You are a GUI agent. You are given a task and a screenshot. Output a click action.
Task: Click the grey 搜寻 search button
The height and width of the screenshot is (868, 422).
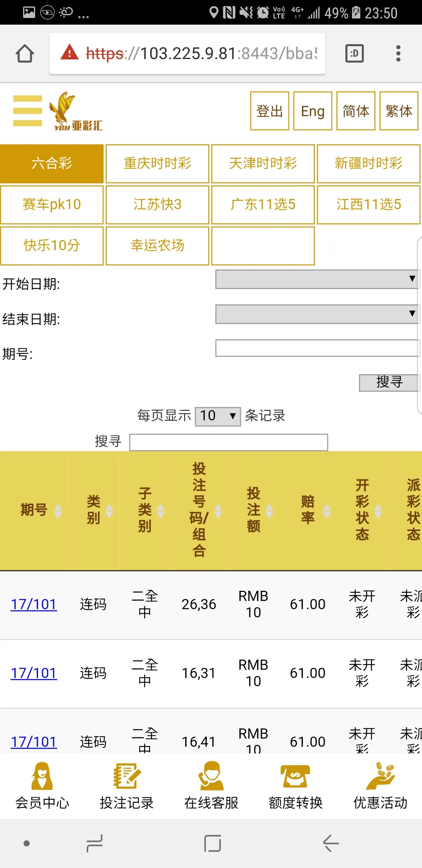click(x=389, y=382)
